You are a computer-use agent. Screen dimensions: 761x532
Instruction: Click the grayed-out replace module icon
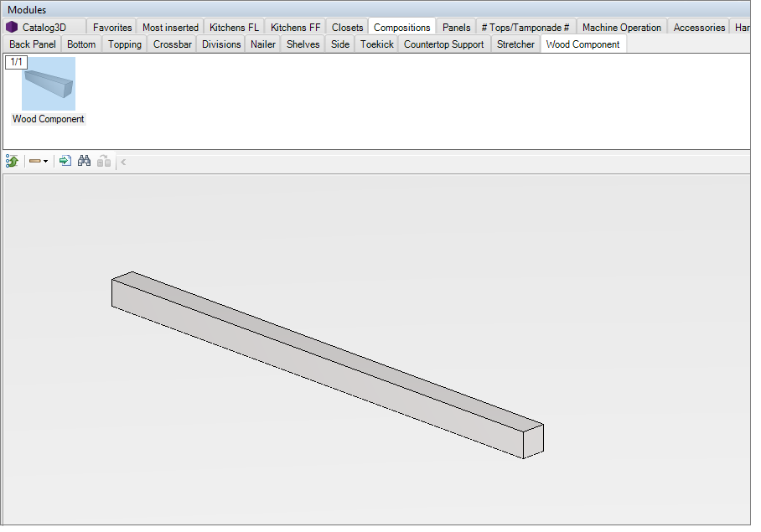[103, 161]
